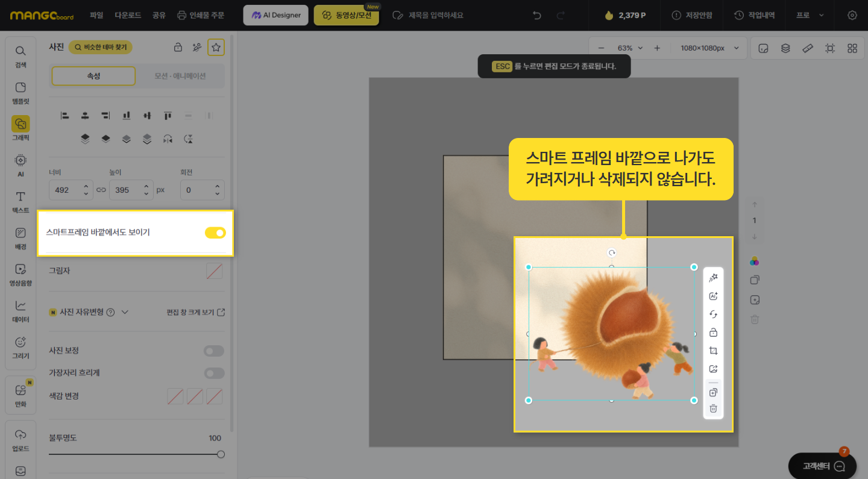This screenshot has height=479, width=868.
Task: Align selection to right edge
Action: 105,115
